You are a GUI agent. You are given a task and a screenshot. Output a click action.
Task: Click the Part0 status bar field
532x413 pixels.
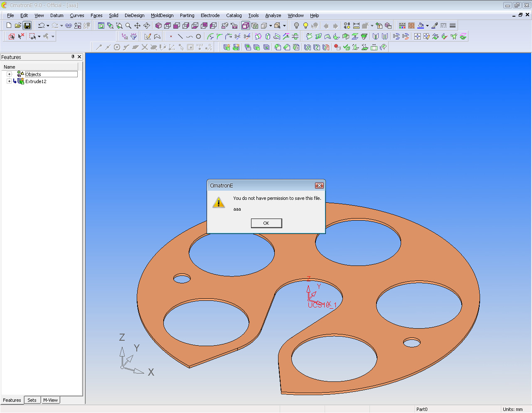coord(422,409)
